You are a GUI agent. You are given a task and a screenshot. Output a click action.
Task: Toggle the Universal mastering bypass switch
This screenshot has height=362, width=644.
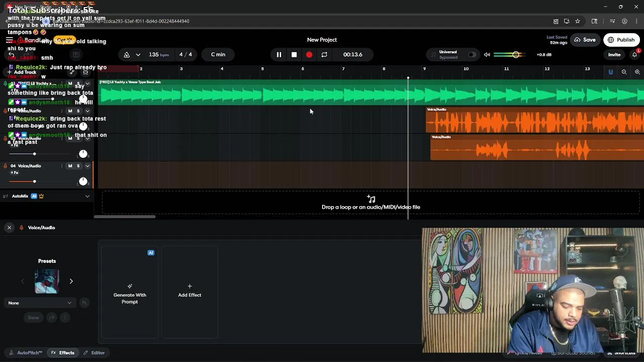[x=471, y=54]
